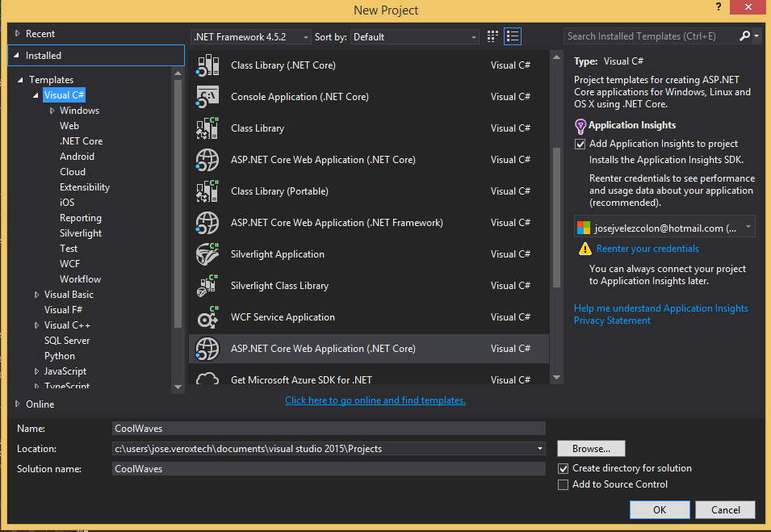Open the .NET Framework 4.5.2 dropdown

(x=305, y=36)
